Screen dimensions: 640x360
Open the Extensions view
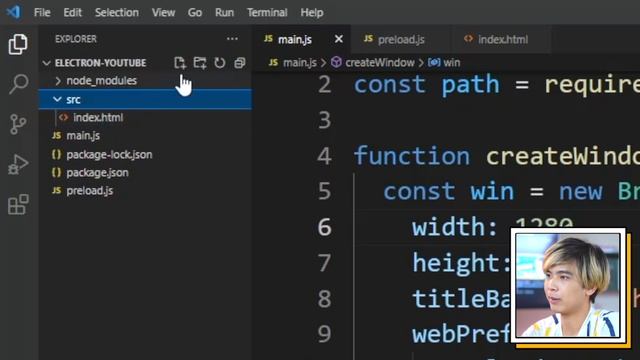click(x=18, y=204)
